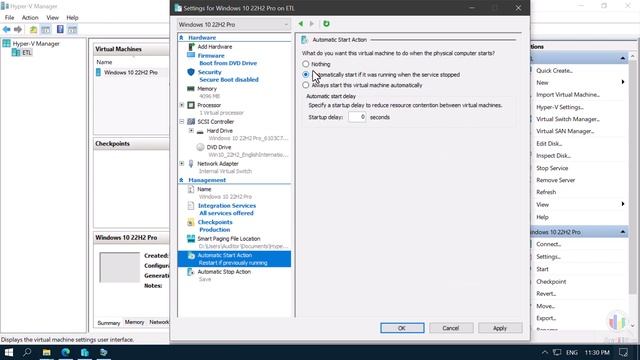Click the virtual machine preview thumbnail
Screen dimensions: 640x360
[120, 267]
